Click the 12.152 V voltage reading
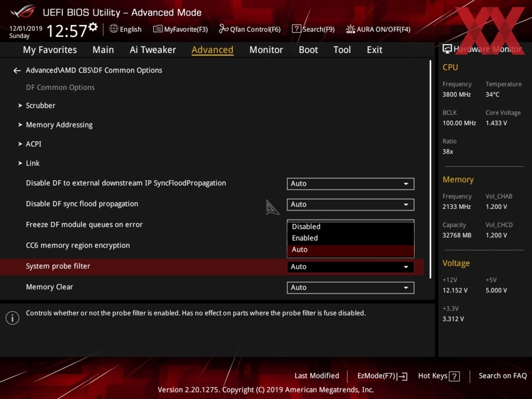The height and width of the screenshot is (399, 532). (x=455, y=291)
